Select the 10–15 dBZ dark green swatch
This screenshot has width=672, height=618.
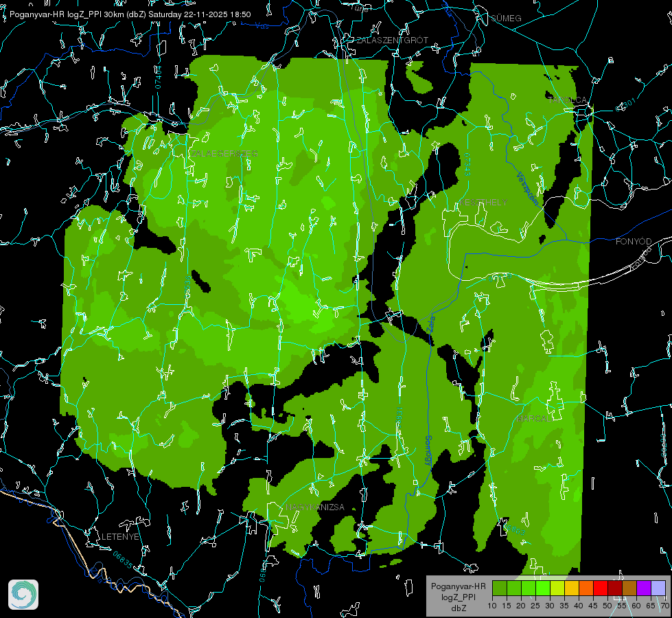pos(500,588)
